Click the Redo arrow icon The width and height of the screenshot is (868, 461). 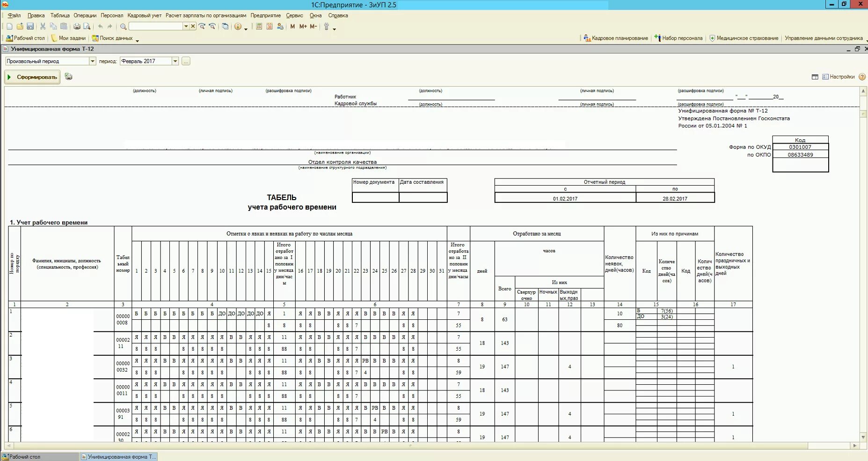(x=110, y=27)
